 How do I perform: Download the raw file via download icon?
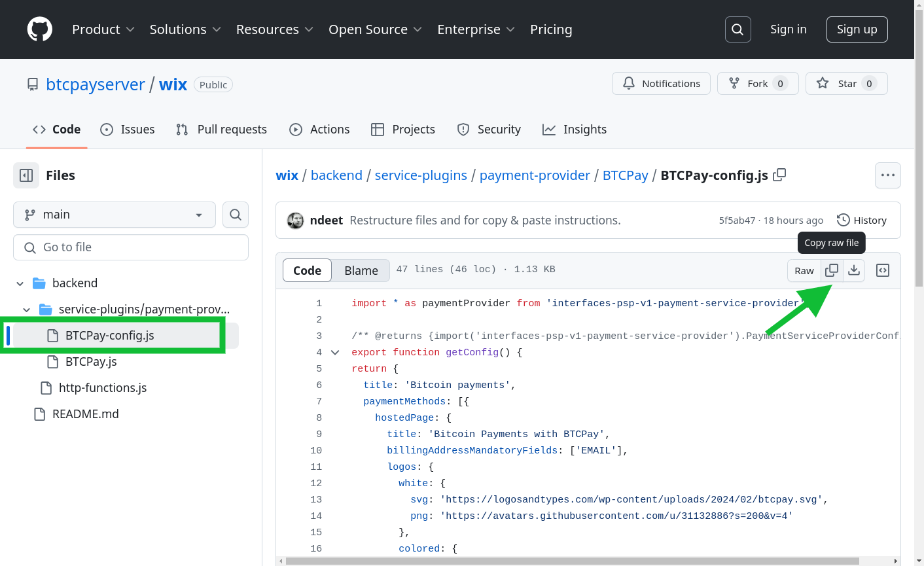(853, 270)
